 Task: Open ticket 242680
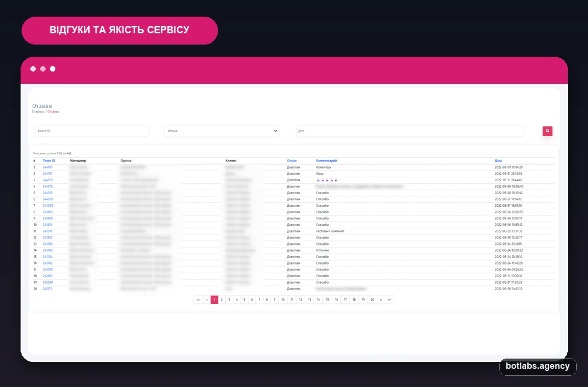pos(48,282)
